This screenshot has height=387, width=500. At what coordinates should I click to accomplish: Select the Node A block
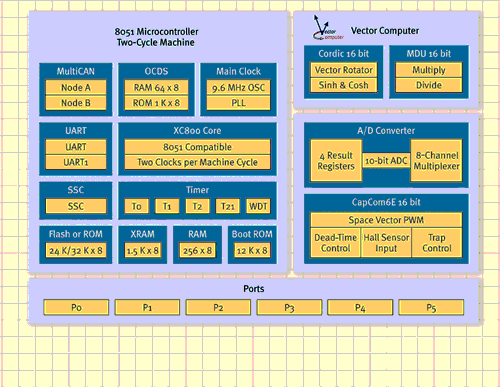point(76,87)
